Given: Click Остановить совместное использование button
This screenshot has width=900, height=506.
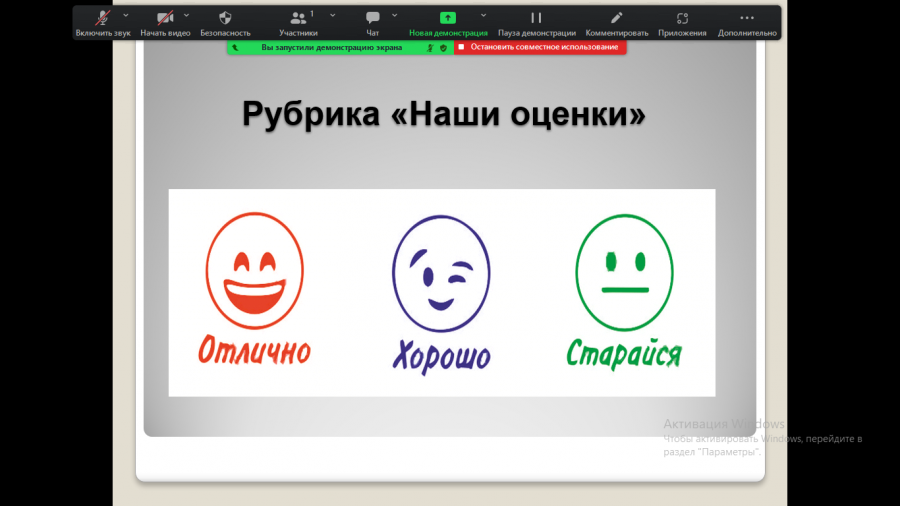Looking at the screenshot, I should 540,47.
